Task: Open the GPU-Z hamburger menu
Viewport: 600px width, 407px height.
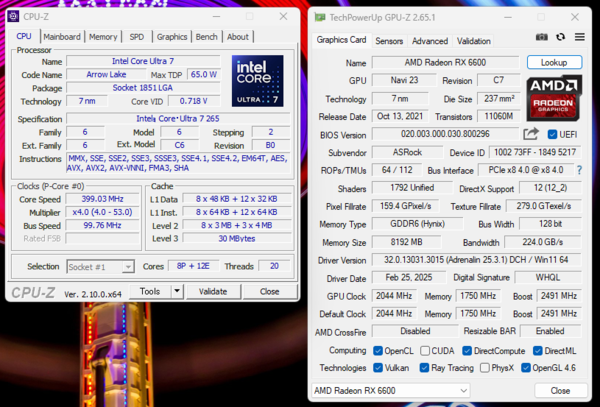Action: 580,37
